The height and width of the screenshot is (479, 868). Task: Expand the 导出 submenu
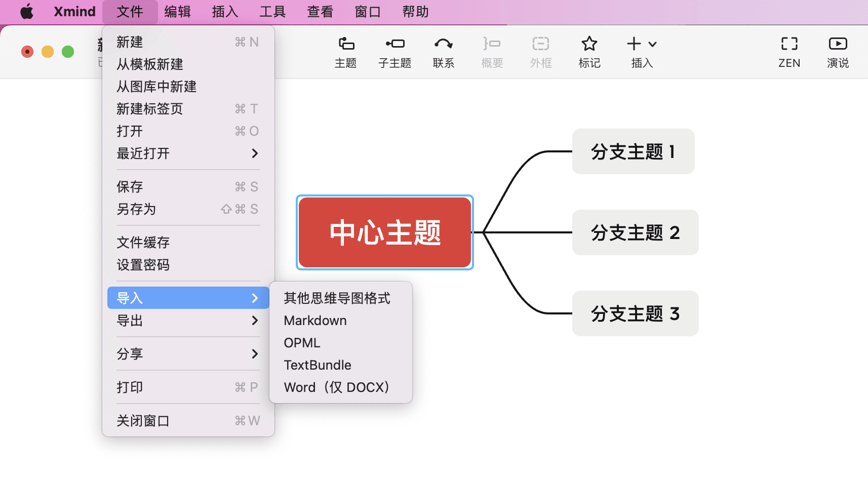pos(188,321)
